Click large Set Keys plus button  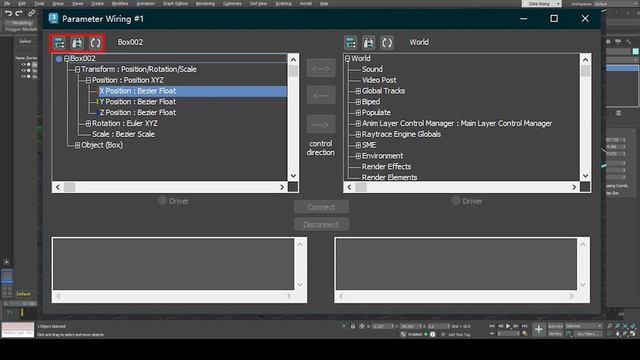pos(538,329)
